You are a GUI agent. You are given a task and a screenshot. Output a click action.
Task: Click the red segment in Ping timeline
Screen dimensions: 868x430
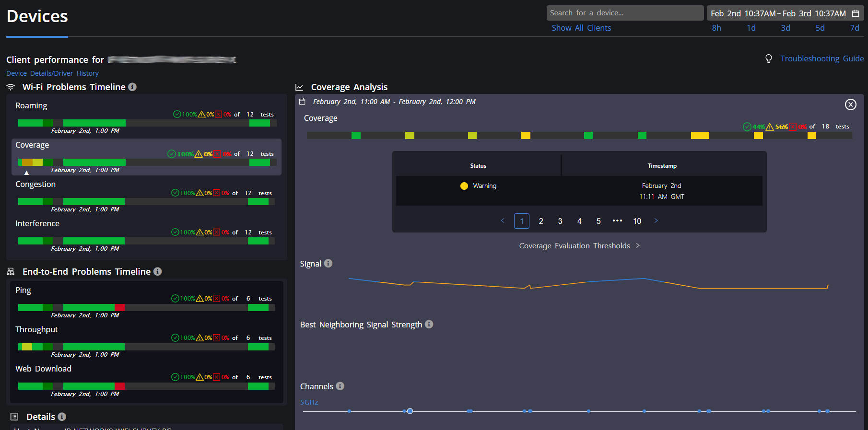[119, 307]
